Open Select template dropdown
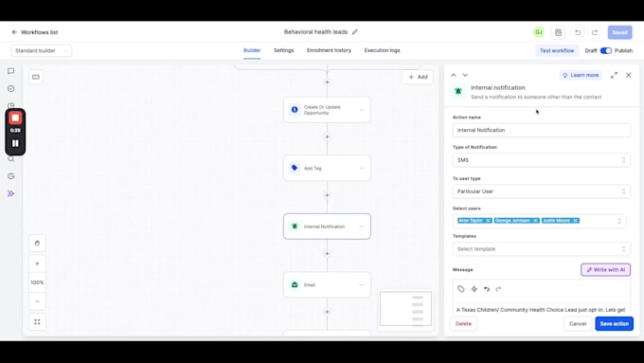The width and height of the screenshot is (644, 363). tap(542, 249)
